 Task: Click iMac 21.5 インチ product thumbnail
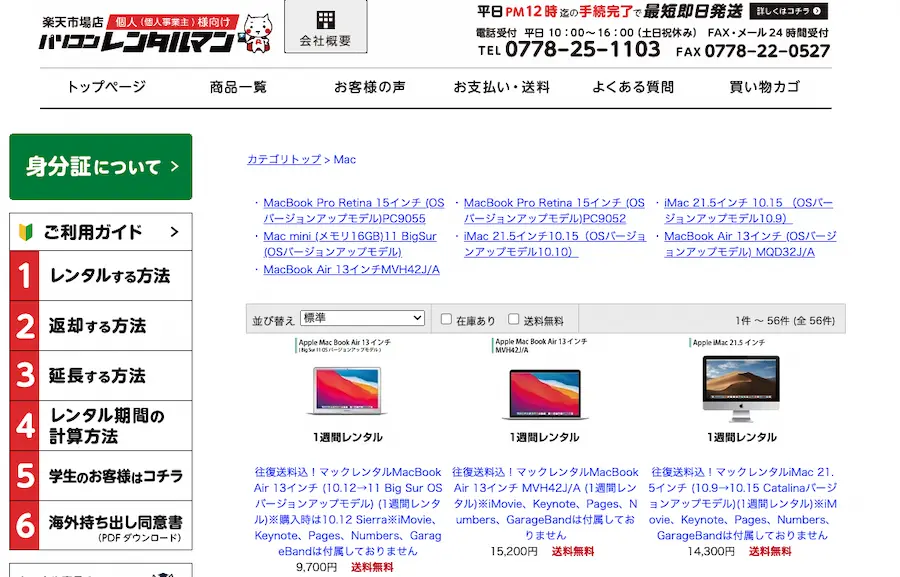click(x=741, y=391)
